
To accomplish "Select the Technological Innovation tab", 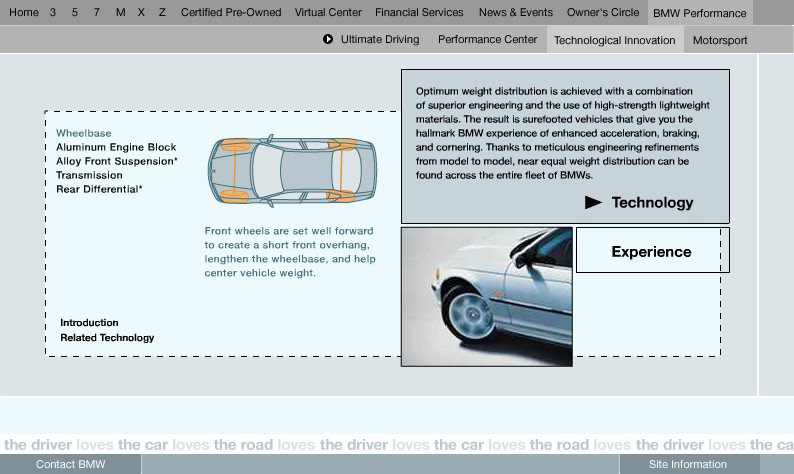I will [615, 40].
